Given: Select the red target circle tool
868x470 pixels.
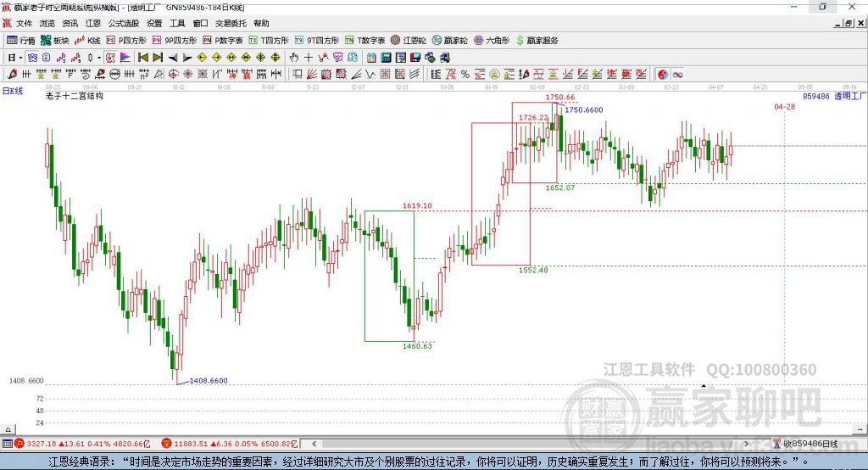Looking at the screenshot, I should click(173, 74).
